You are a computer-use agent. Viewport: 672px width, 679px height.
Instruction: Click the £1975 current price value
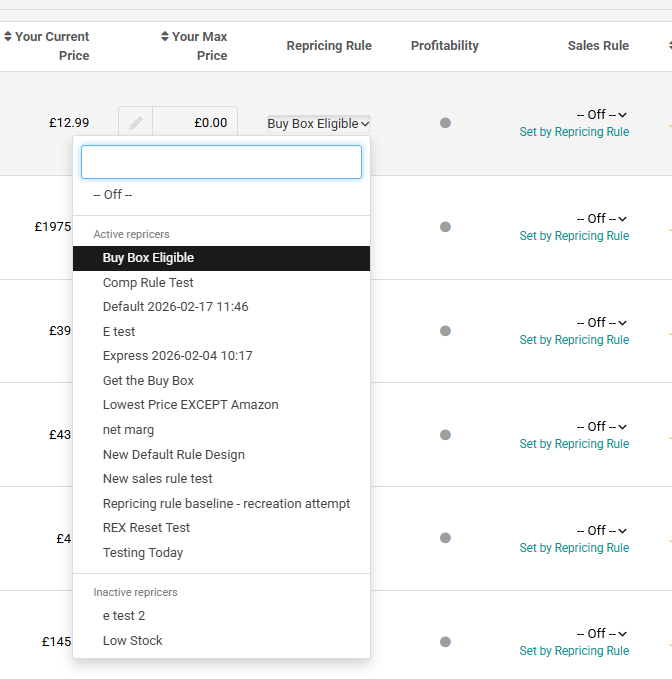click(53, 227)
